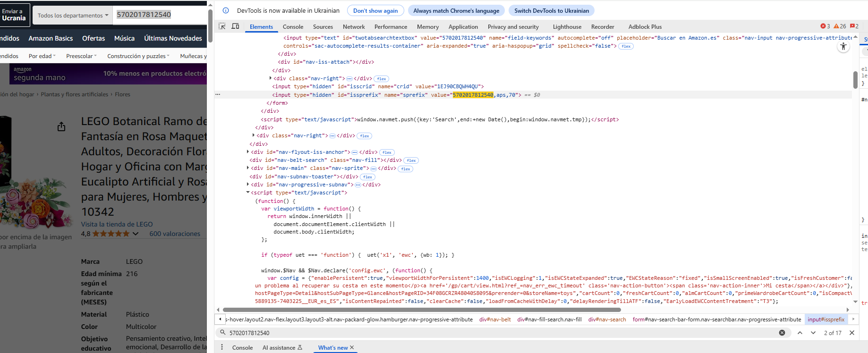Click the share icon on the Amazon product image
Screen dimensions: 868x353
[61, 126]
